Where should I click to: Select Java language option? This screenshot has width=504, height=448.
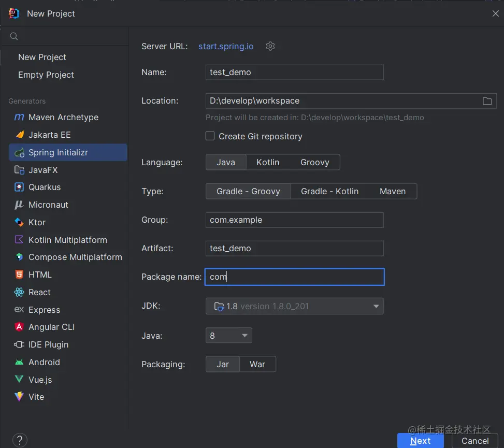pos(226,162)
